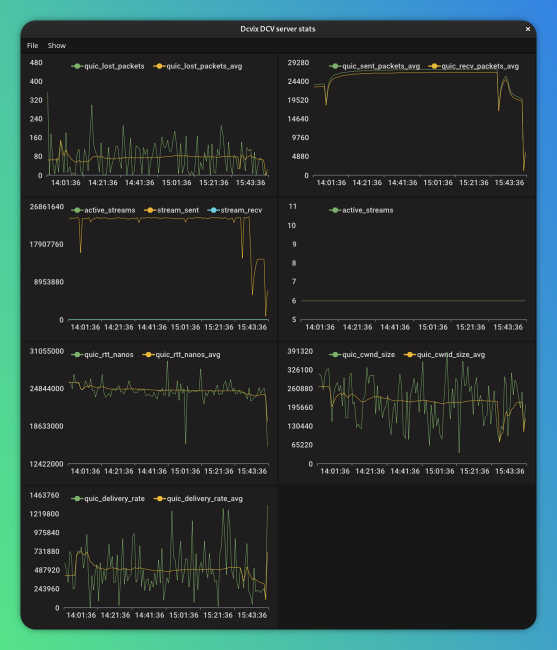557x650 pixels.
Task: Click the quic_rtt_nanos_avg legend entry
Action: (x=182, y=354)
